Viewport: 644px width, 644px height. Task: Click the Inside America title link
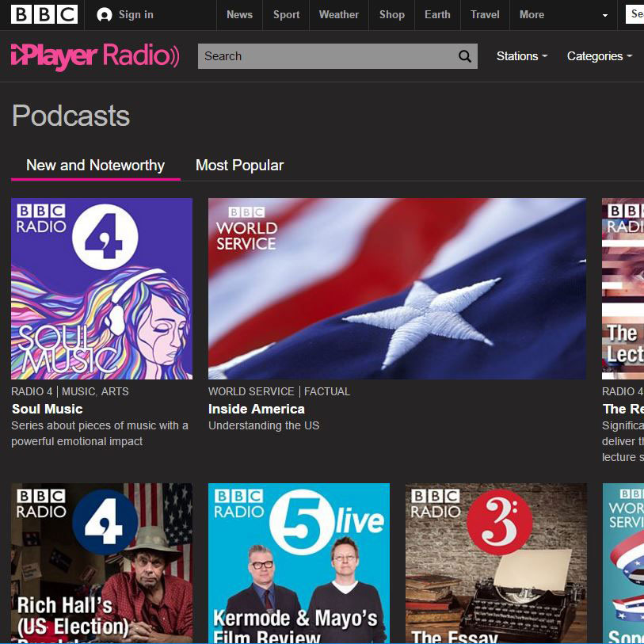(257, 409)
